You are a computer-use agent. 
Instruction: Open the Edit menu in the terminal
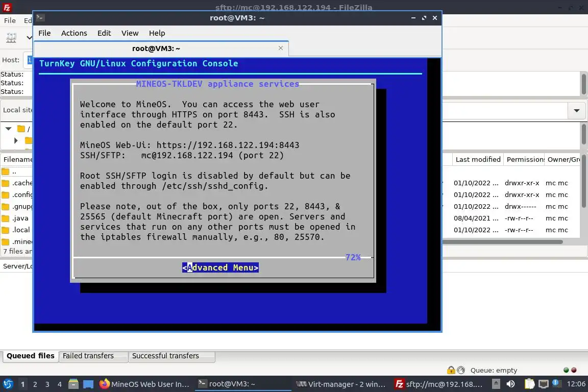tap(104, 33)
